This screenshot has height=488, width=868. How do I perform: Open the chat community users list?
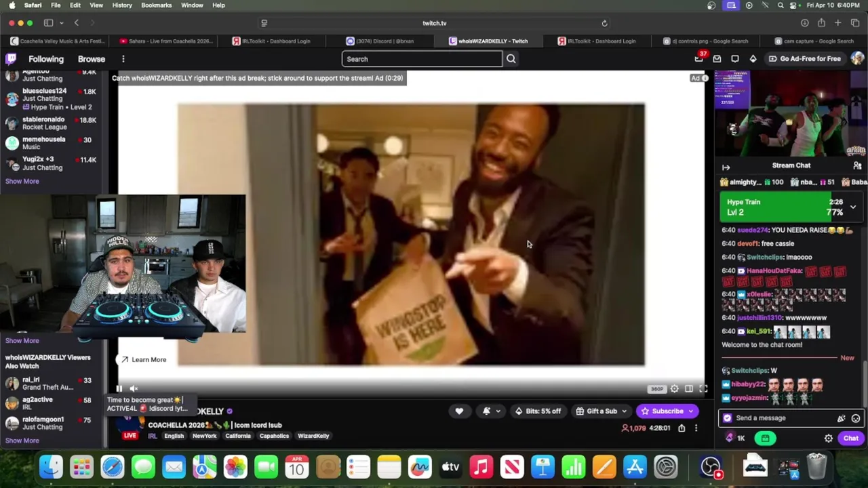click(x=857, y=166)
